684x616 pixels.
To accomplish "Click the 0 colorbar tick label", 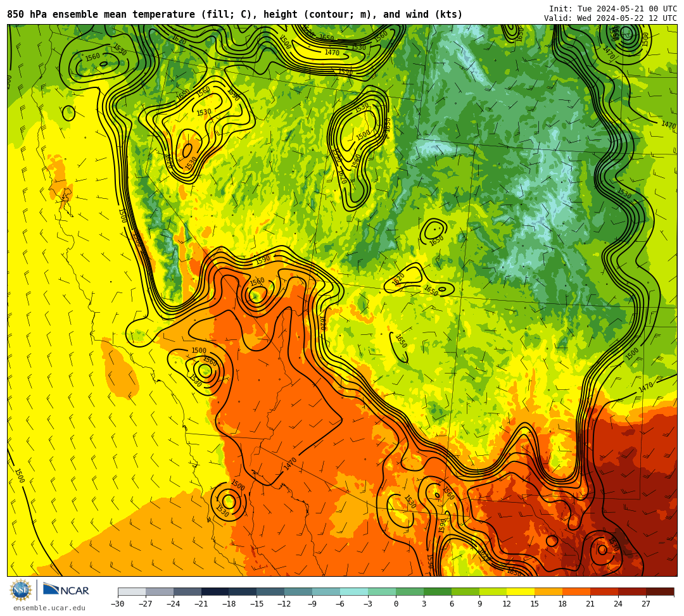I will pyautogui.click(x=396, y=604).
